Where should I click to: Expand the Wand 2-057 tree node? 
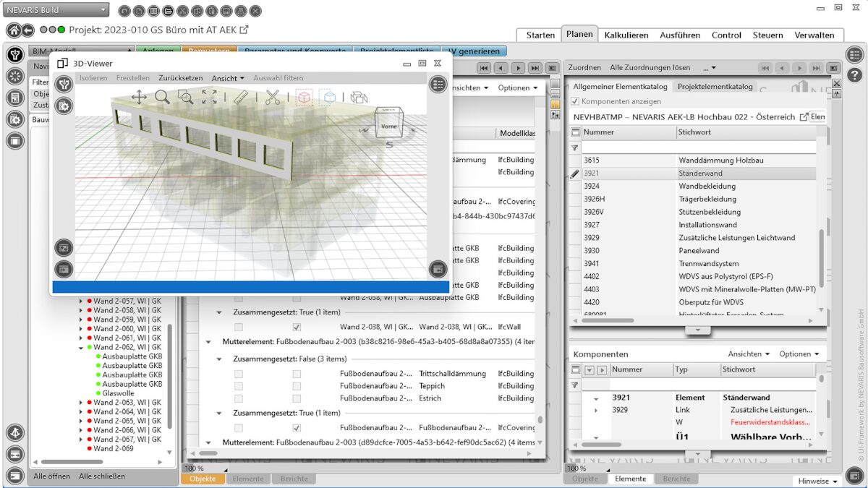tap(81, 301)
